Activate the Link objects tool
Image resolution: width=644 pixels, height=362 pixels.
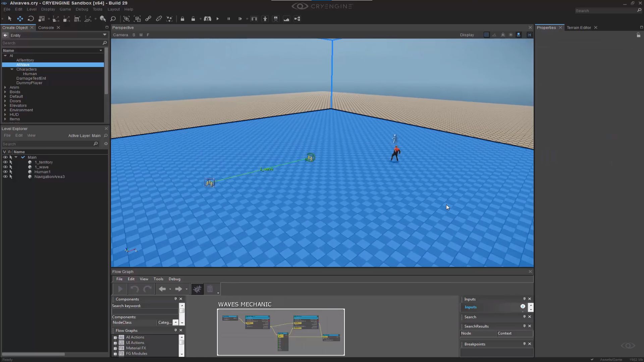coord(148,19)
